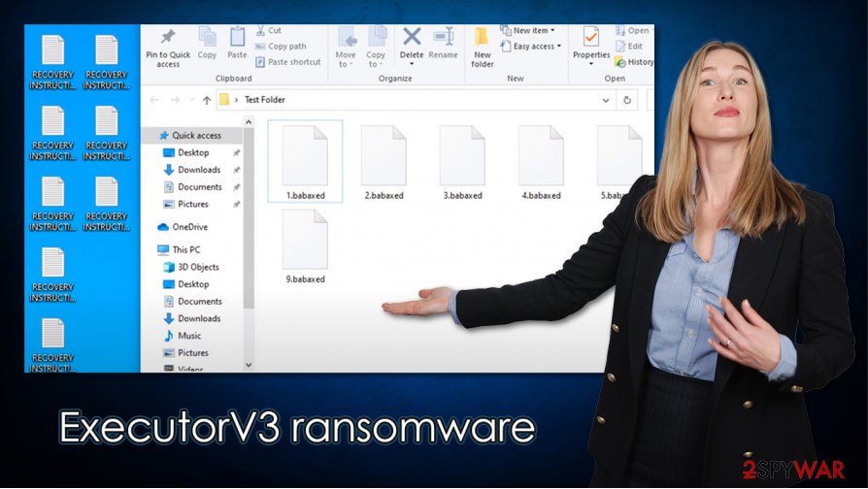This screenshot has height=489, width=868.
Task: Select the file 4.babaxed
Action: (x=541, y=161)
